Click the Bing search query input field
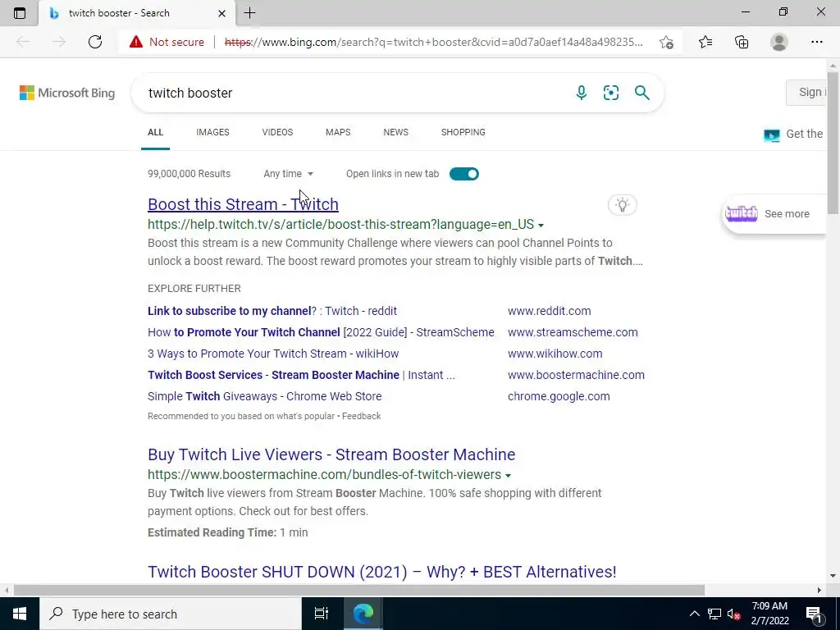 (x=354, y=93)
